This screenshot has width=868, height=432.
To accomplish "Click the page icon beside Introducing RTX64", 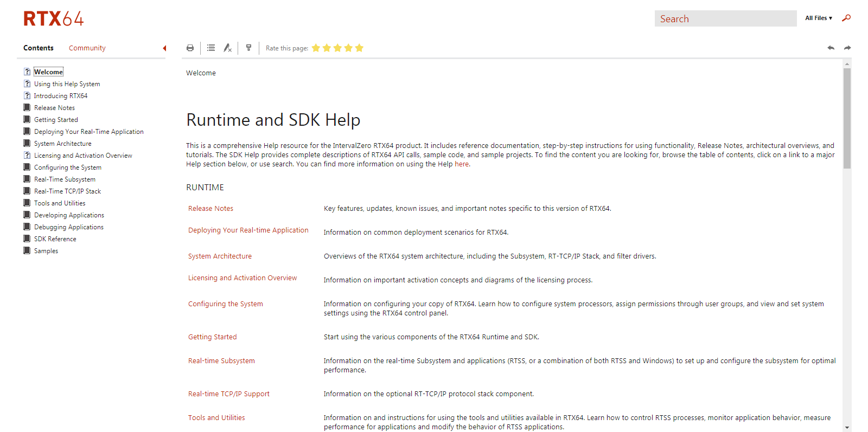I will [27, 95].
